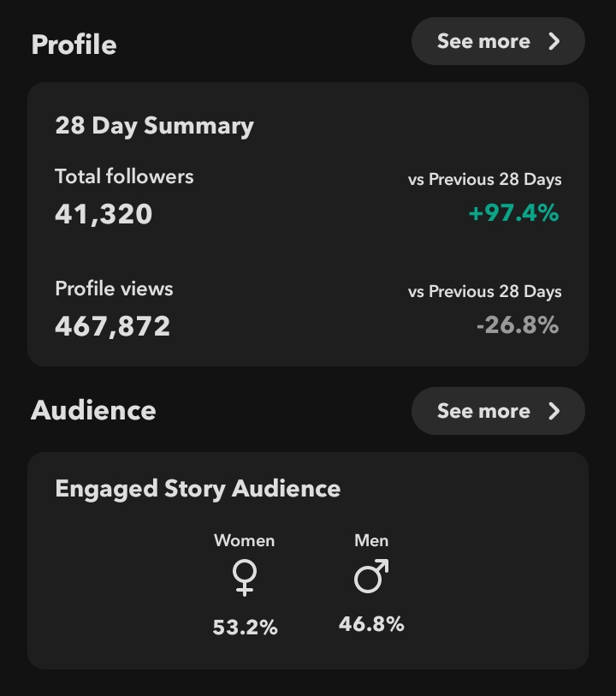Click the 46.8% men percentage
The width and height of the screenshot is (616, 696).
(x=371, y=624)
